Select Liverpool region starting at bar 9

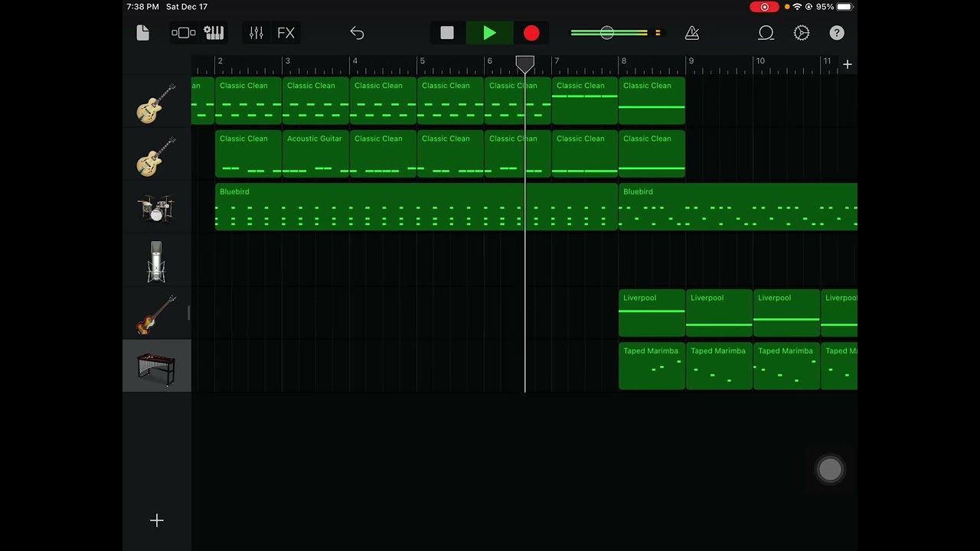(x=719, y=313)
